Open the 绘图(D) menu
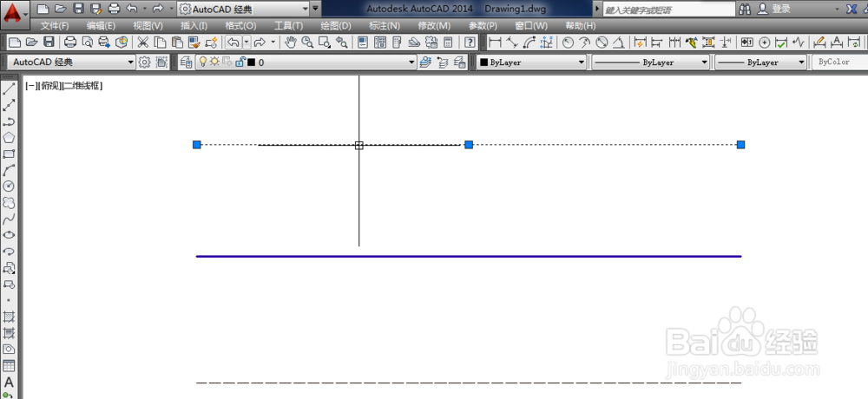868x399 pixels. tap(336, 26)
